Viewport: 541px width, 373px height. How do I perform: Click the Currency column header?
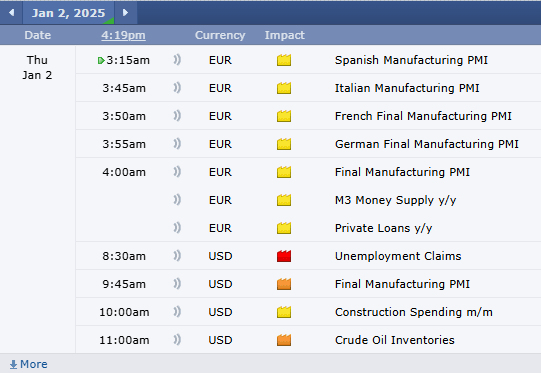point(220,35)
